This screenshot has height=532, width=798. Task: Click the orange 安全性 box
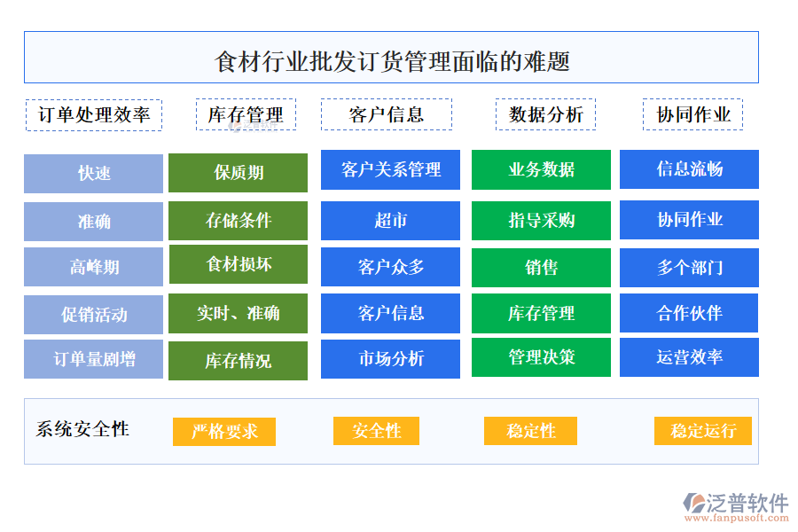click(x=376, y=431)
